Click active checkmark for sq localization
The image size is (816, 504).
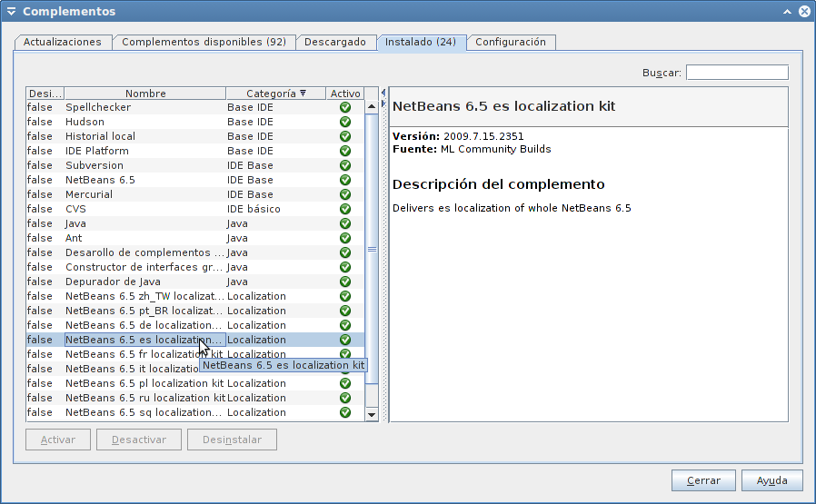coord(345,412)
